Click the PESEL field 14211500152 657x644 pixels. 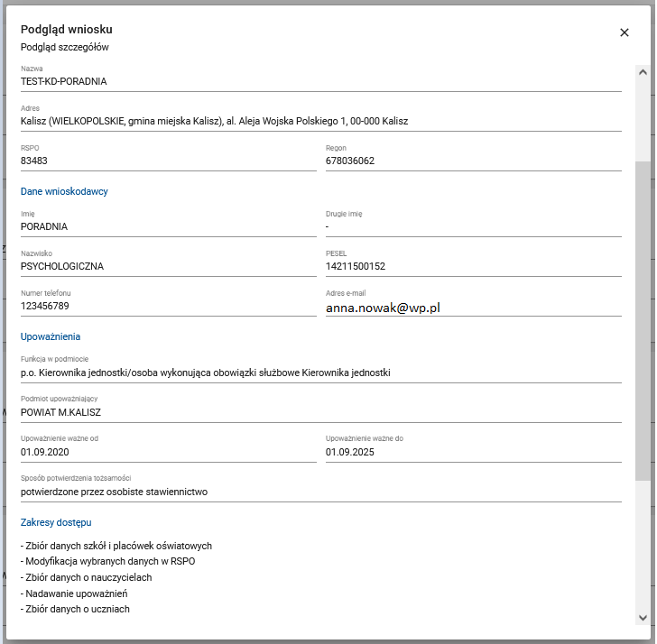tap(473, 266)
